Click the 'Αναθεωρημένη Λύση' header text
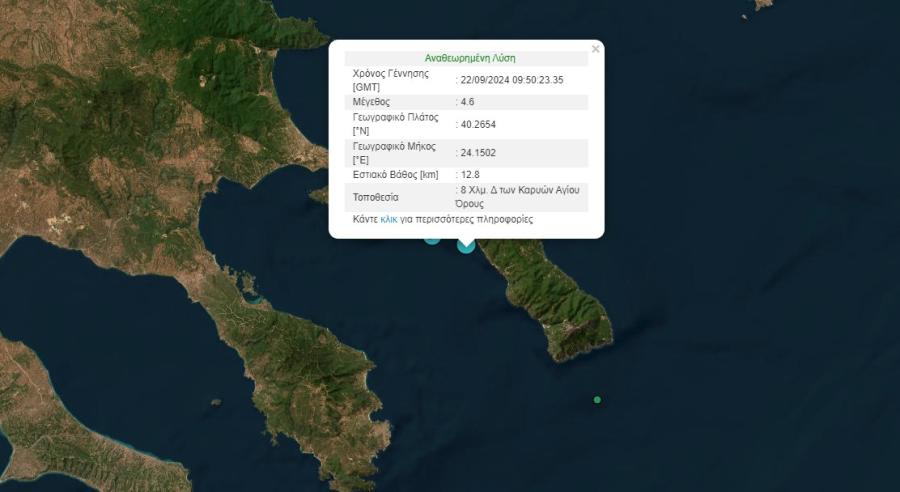 470,58
